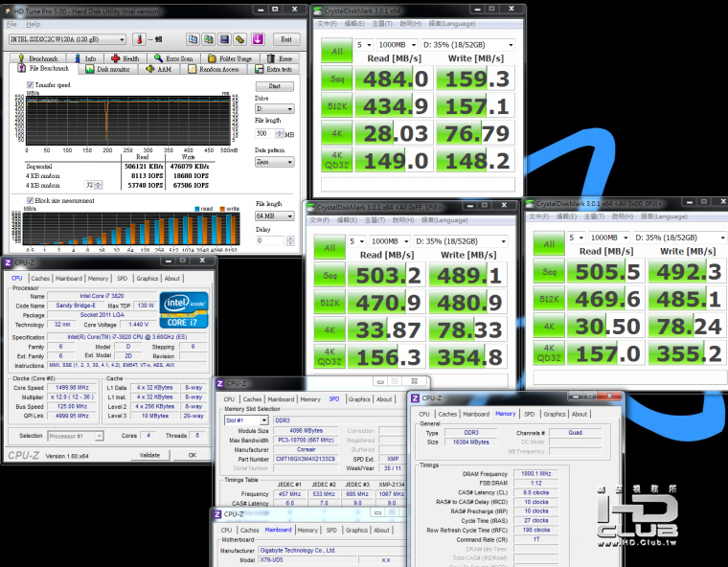Viewport: 728px width, 567px height.
Task: Open the File menu in HD Tune
Action: pyautogui.click(x=11, y=24)
